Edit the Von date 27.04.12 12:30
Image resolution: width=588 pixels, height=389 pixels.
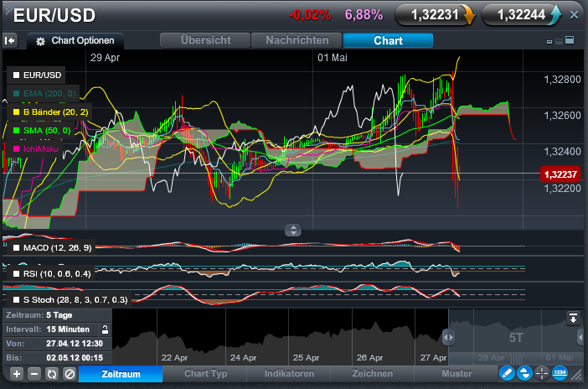coord(75,344)
